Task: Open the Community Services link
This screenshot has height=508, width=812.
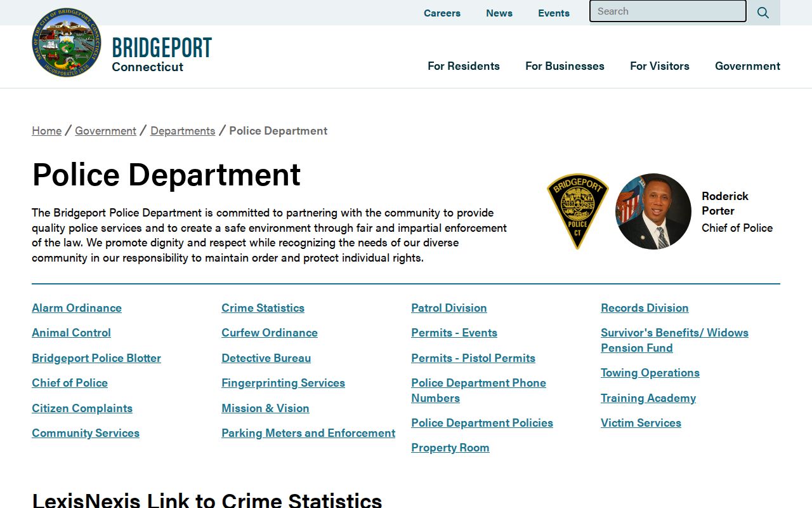Action: (x=86, y=433)
